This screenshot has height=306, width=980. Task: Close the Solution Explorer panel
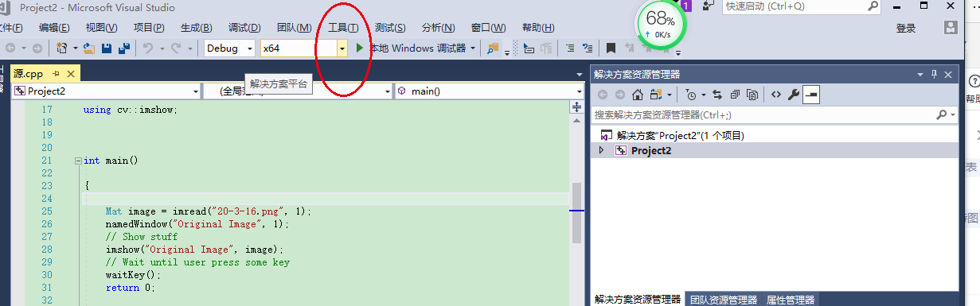tap(948, 74)
